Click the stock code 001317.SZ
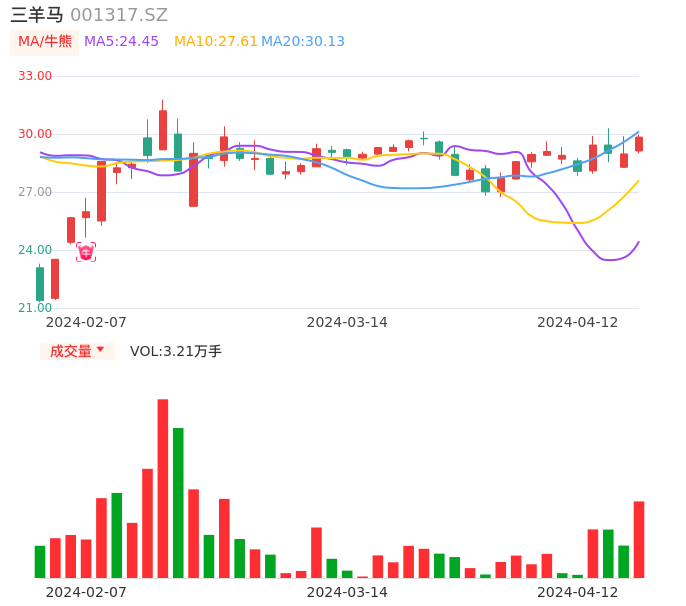This screenshot has height=606, width=686. click(119, 15)
